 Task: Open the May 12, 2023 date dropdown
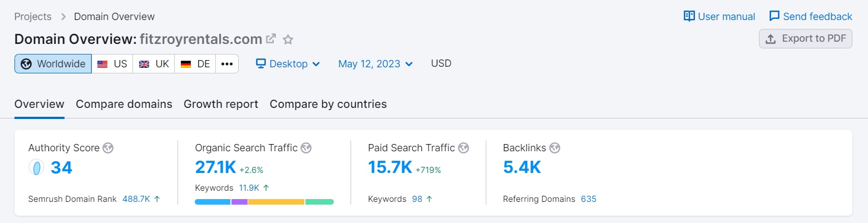click(376, 64)
